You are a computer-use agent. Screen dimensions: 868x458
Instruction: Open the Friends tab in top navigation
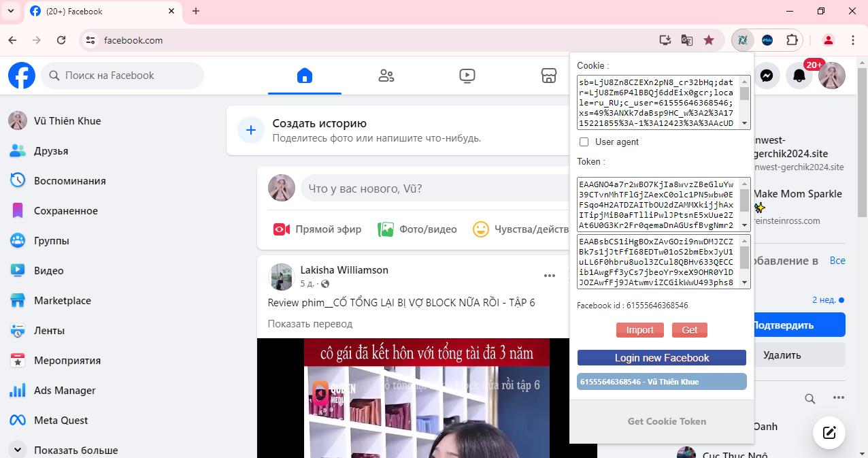coord(386,76)
